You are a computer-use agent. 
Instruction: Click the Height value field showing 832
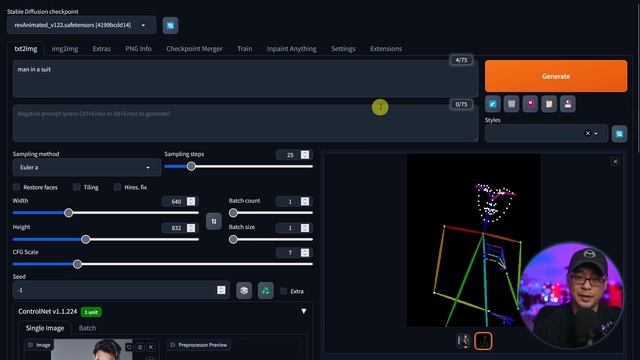pyautogui.click(x=175, y=228)
